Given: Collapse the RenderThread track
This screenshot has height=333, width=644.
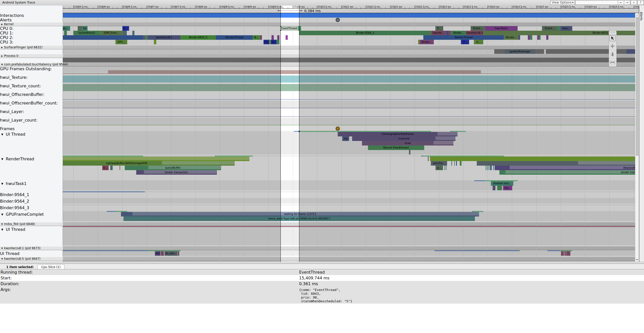Looking at the screenshot, I should coord(2,159).
